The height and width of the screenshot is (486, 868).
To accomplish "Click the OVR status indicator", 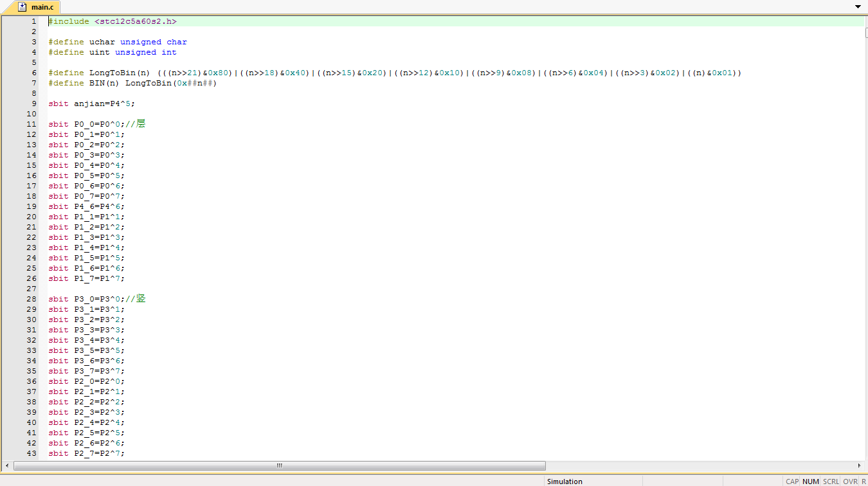I will pyautogui.click(x=850, y=481).
